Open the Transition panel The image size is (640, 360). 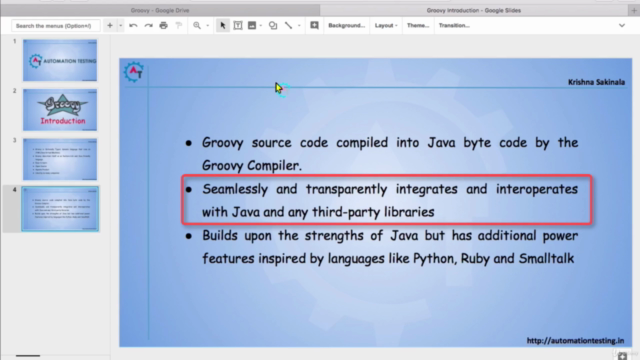click(x=454, y=25)
